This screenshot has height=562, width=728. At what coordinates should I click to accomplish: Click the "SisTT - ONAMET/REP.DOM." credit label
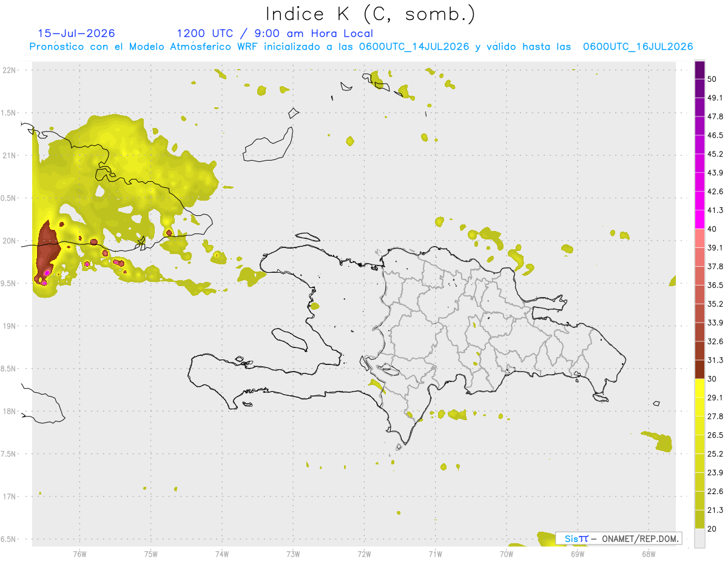(619, 538)
